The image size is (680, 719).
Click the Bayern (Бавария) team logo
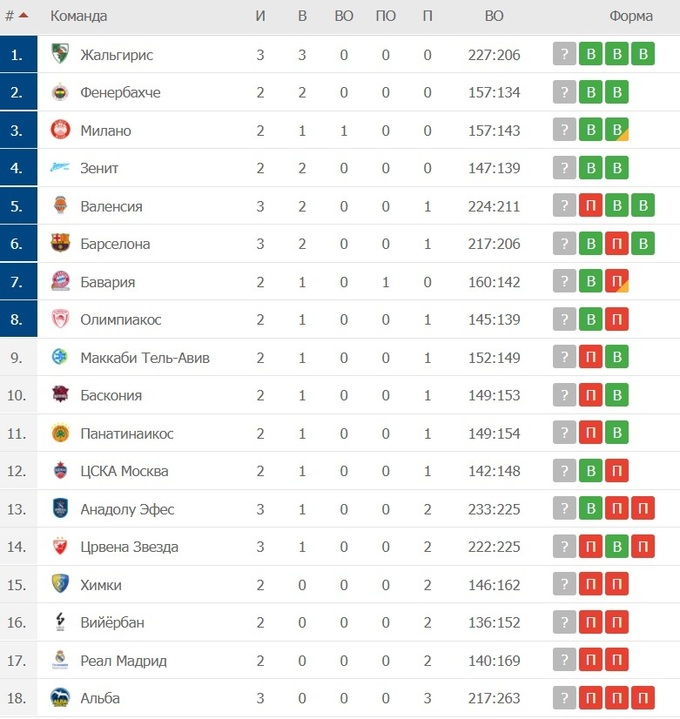click(x=60, y=282)
